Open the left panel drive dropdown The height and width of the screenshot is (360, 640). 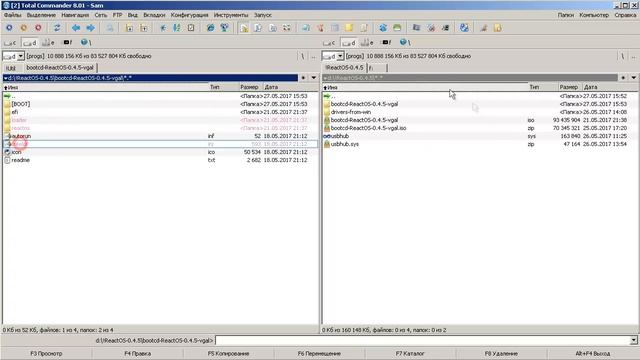21,56
